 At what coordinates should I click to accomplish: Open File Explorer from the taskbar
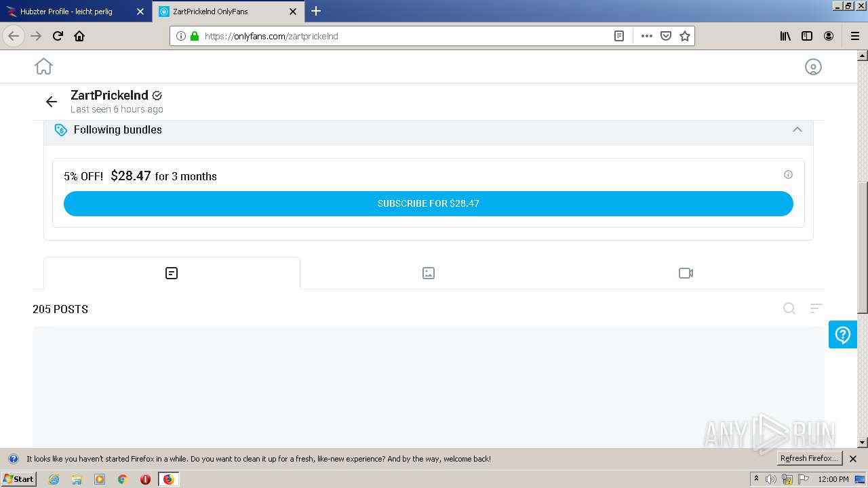click(x=77, y=479)
